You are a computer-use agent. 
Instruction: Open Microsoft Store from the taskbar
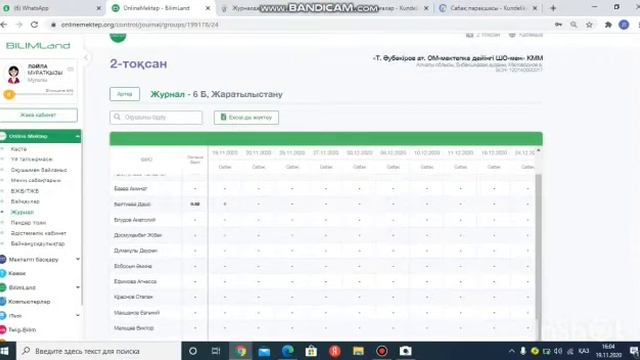311,351
